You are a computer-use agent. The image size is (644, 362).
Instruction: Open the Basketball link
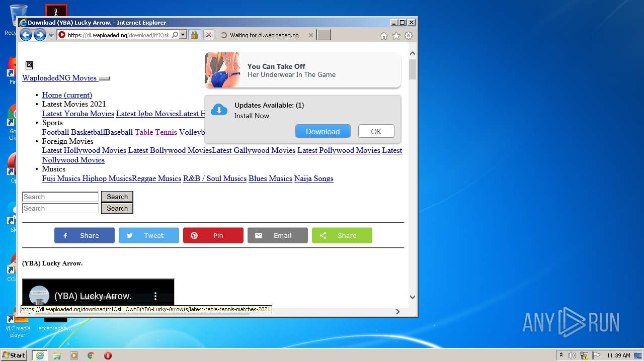(x=88, y=132)
